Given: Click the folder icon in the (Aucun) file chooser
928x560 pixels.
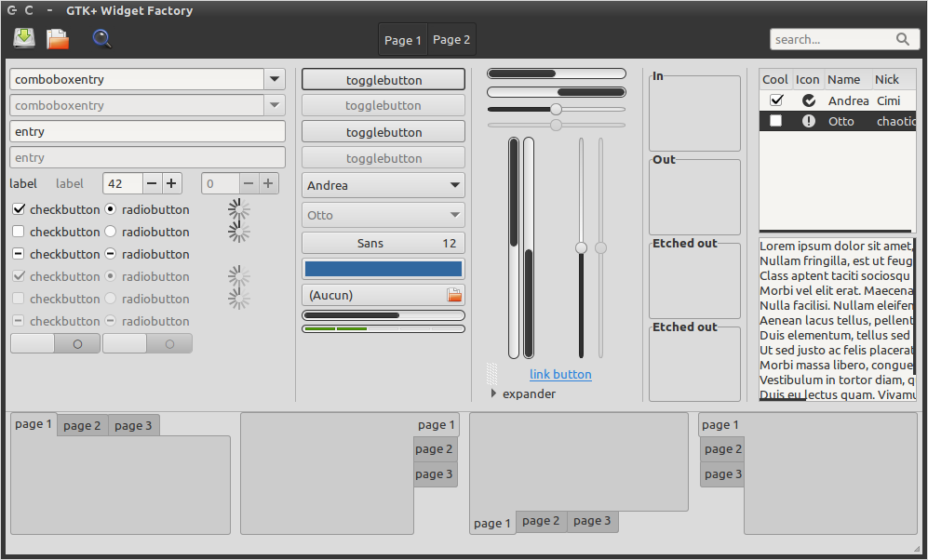Looking at the screenshot, I should click(454, 295).
